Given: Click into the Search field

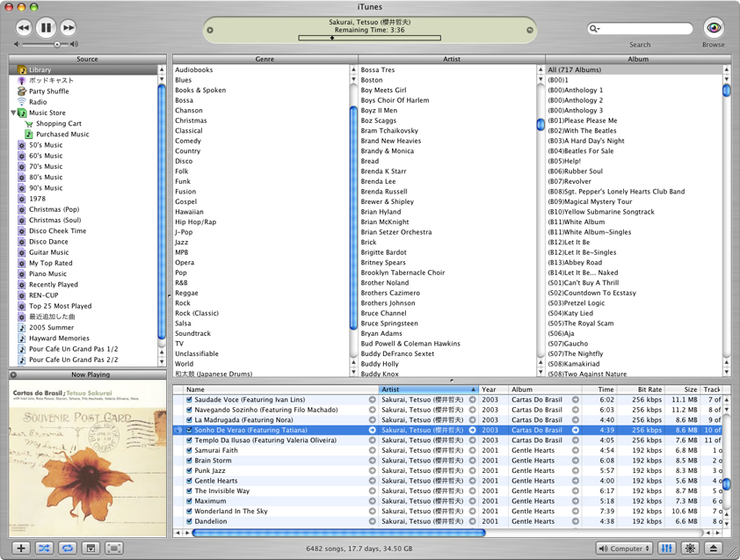Looking at the screenshot, I should 640,29.
